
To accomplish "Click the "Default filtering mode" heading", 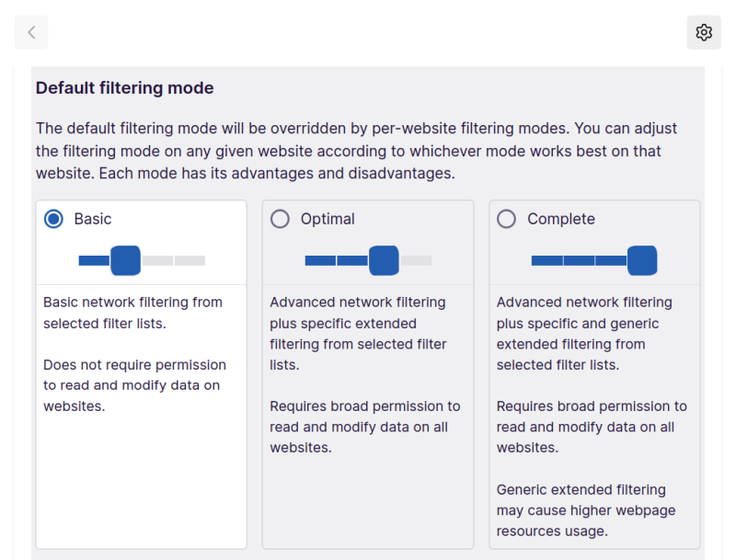I will (x=124, y=88).
